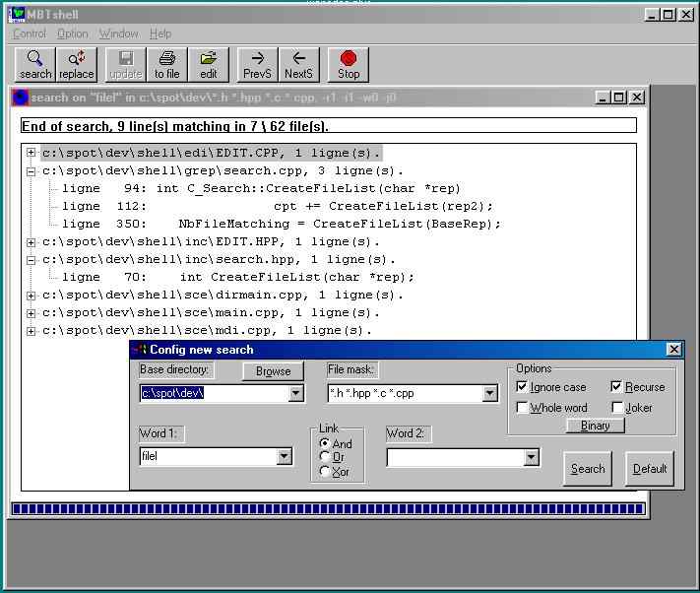Screen dimensions: 700x593
Task: Open the Word 2 dropdown arrow
Action: coord(531,457)
